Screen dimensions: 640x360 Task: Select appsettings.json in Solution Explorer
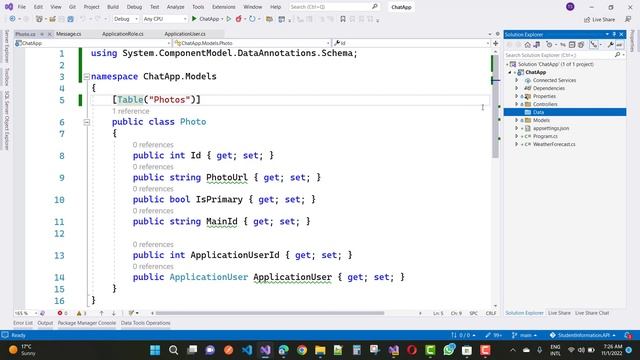point(551,128)
